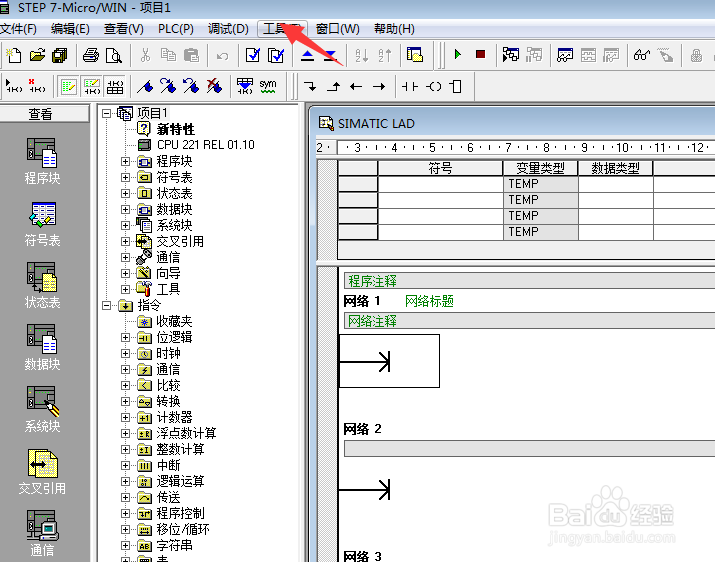715x562 pixels.
Task: Select the 定时器-like 时钟 folder
Action: 168,353
